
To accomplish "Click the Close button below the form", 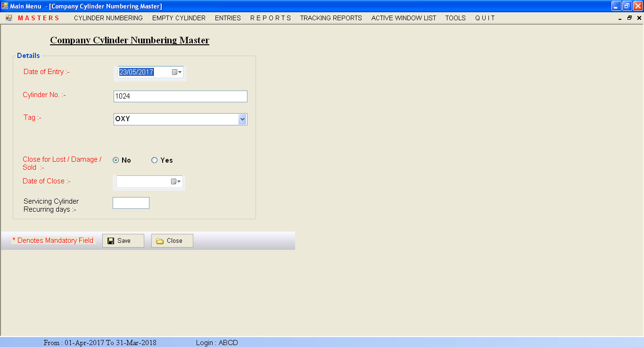I will point(172,241).
